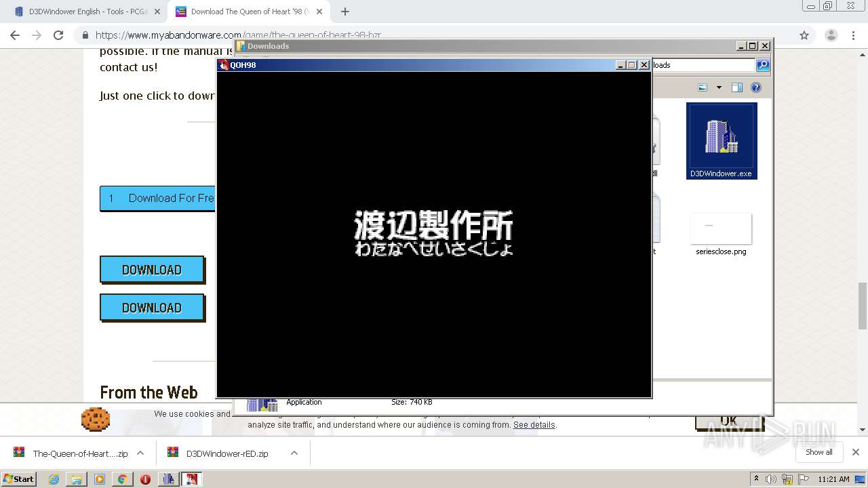Click the taskbar clock 11:21 AM
Image resolution: width=868 pixels, height=488 pixels.
[833, 479]
